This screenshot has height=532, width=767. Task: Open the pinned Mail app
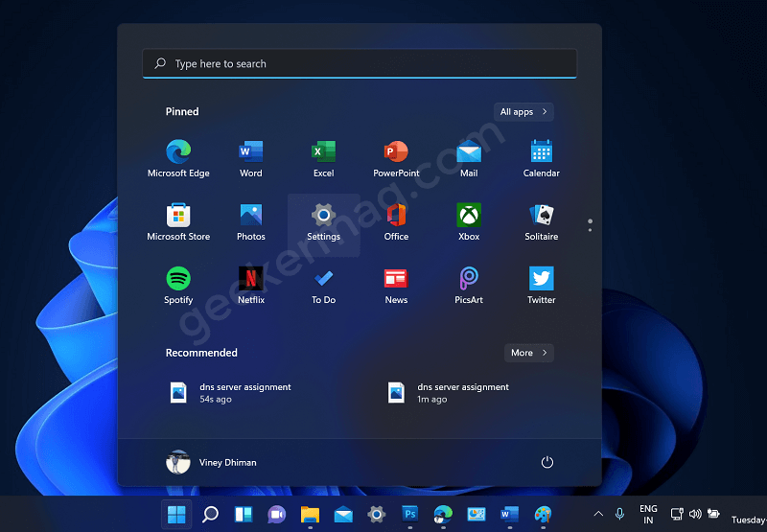[469, 159]
